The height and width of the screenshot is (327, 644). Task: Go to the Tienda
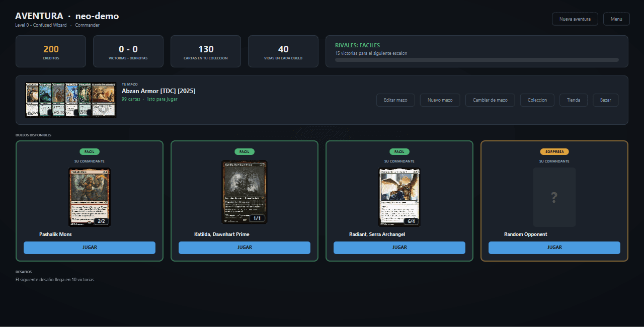pyautogui.click(x=574, y=100)
